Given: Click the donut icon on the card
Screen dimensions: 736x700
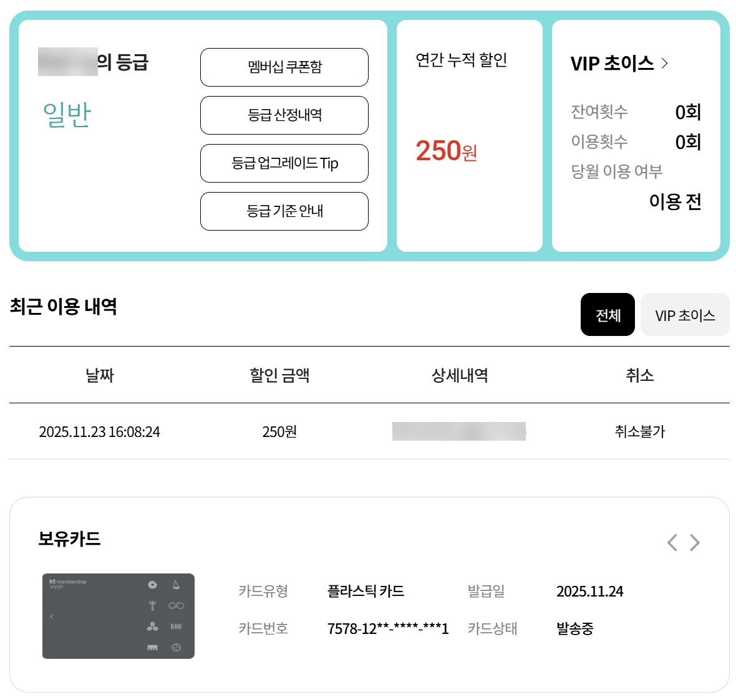Looking at the screenshot, I should pos(152,585).
